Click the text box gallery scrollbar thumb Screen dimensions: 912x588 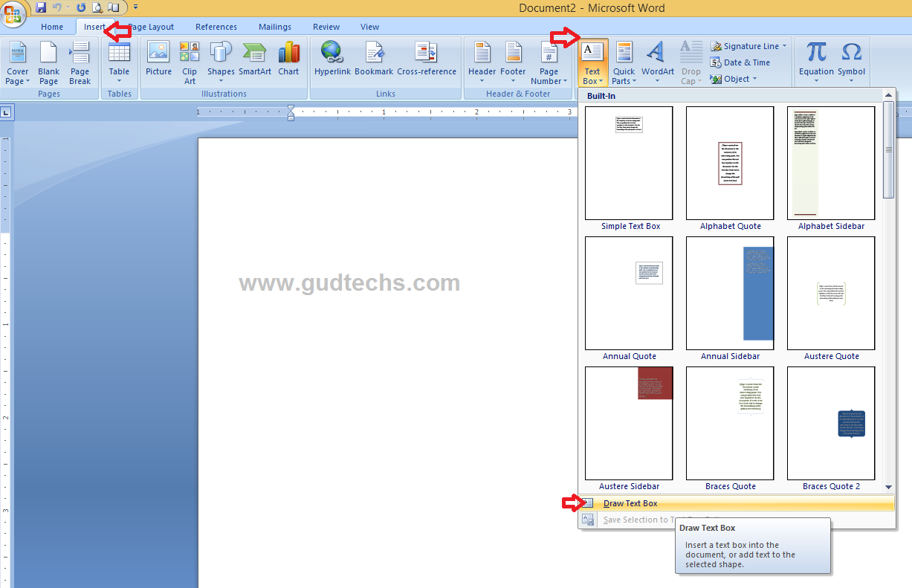[x=888, y=149]
